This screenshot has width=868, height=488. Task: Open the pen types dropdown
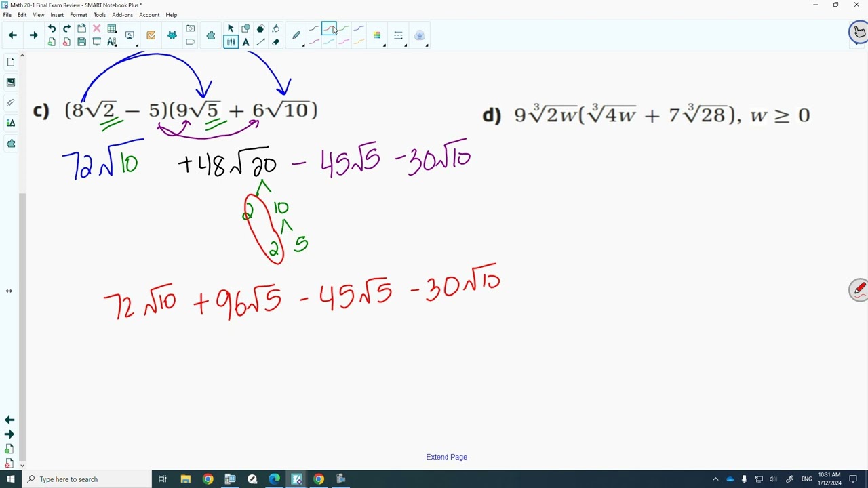(x=297, y=35)
